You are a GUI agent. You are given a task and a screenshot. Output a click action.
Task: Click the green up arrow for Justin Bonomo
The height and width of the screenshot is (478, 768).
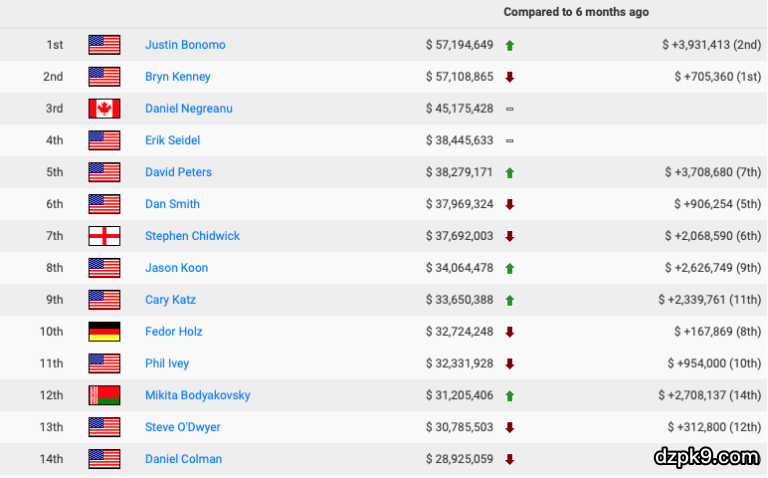pos(510,45)
